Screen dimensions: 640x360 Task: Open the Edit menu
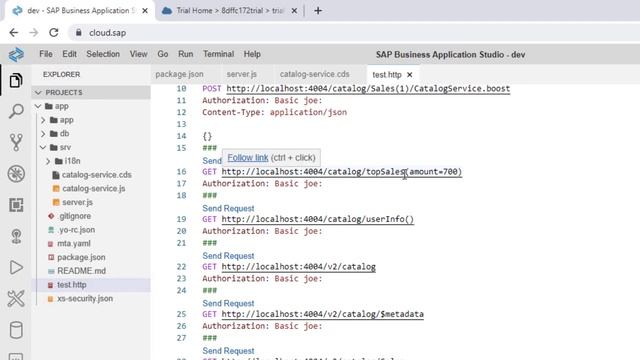click(69, 54)
